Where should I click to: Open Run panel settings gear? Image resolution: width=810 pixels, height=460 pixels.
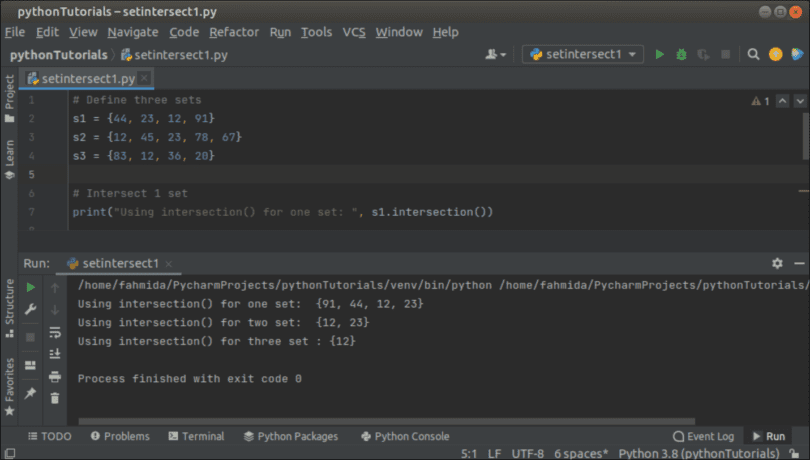click(x=777, y=263)
